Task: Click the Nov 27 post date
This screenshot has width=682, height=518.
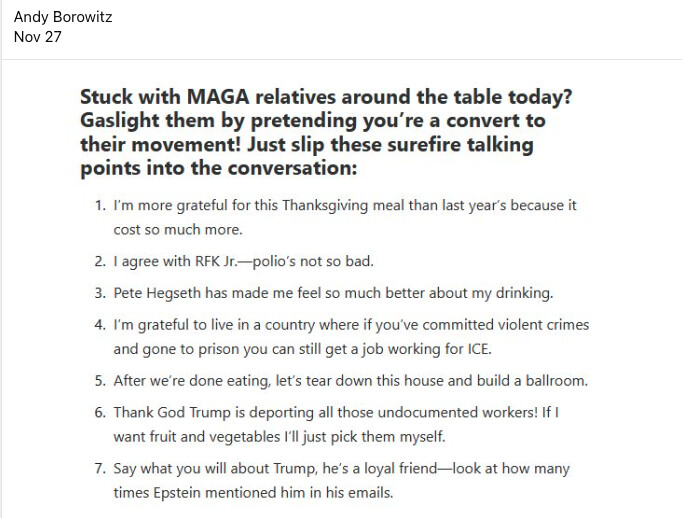Action: click(x=36, y=37)
